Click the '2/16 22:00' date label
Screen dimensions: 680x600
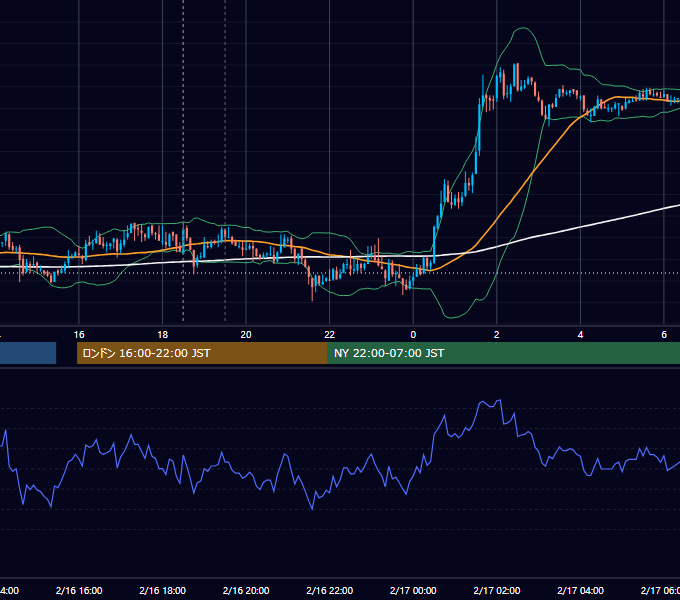click(330, 590)
